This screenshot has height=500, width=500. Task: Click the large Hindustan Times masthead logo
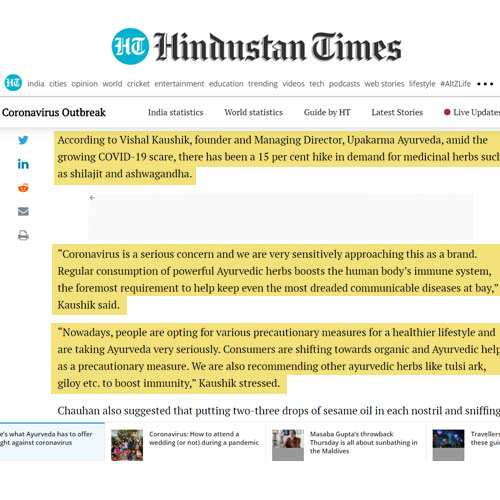coord(256,47)
